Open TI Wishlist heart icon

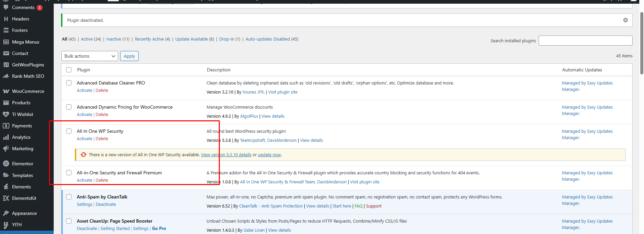point(6,114)
